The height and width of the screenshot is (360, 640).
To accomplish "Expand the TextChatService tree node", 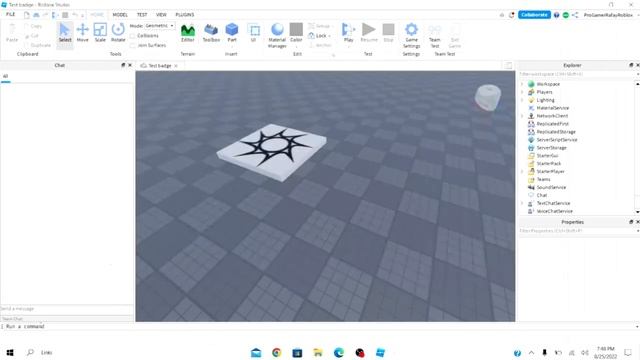I will click(522, 203).
